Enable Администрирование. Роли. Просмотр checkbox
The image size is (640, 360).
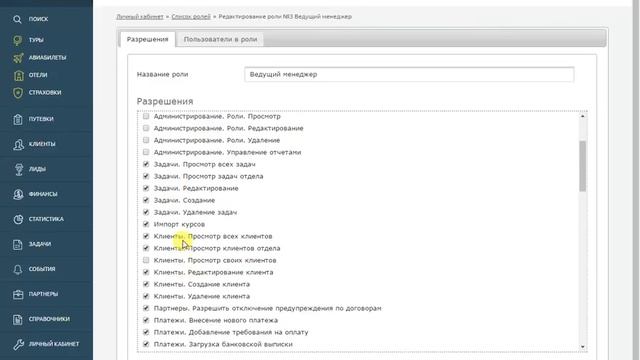146,116
